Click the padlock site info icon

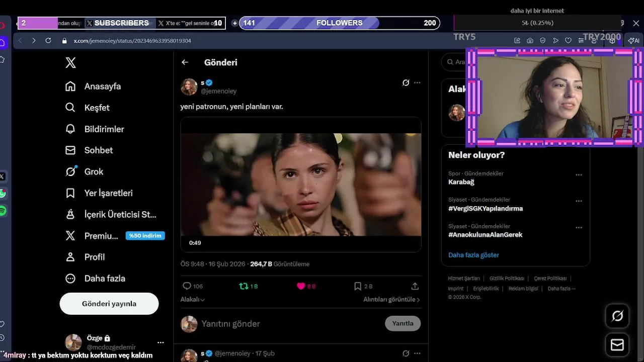pos(64,41)
